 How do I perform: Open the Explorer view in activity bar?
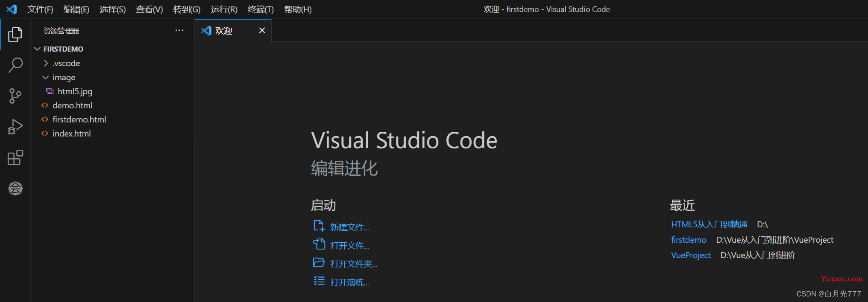[x=15, y=35]
